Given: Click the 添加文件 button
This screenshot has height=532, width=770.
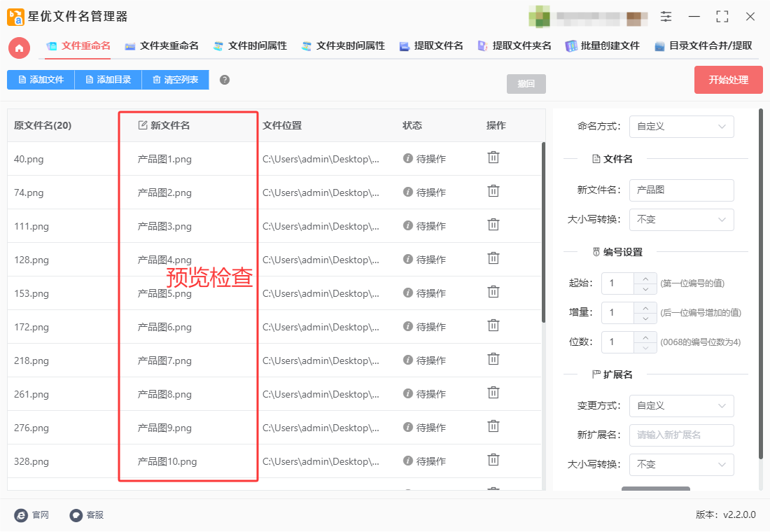Looking at the screenshot, I should [41, 80].
